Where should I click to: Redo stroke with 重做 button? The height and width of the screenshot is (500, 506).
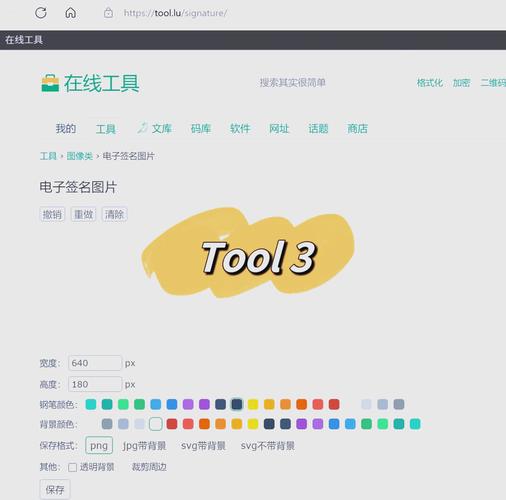(83, 214)
